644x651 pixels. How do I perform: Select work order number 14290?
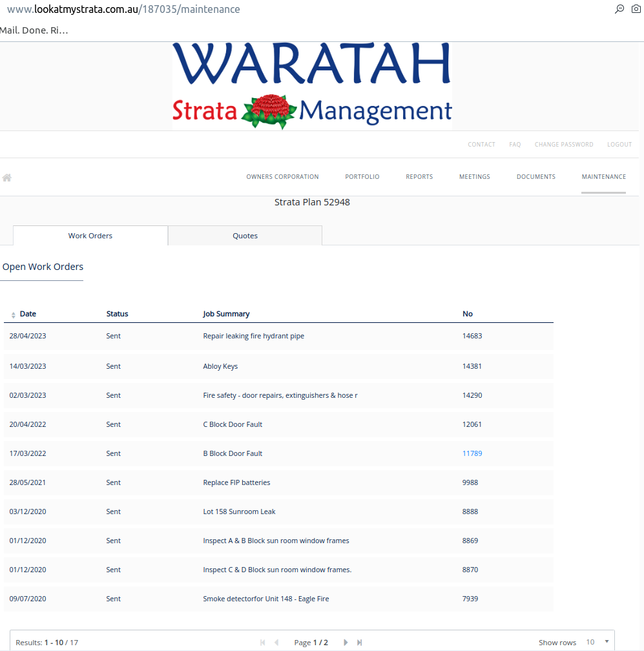(x=472, y=395)
